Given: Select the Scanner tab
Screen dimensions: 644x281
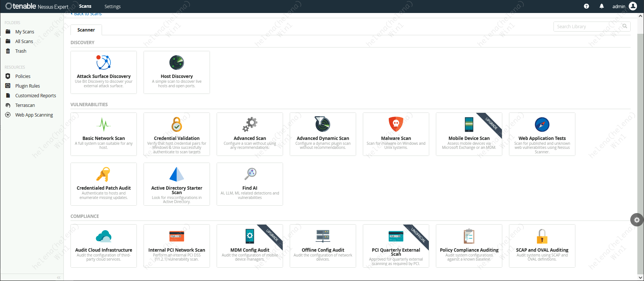Looking at the screenshot, I should (x=86, y=30).
